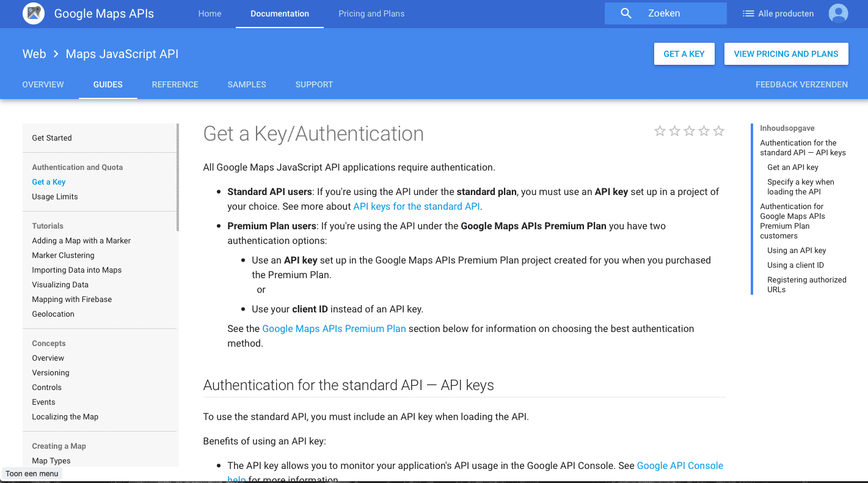Screen dimensions: 868x483
Task: Jump to Premium Plan customers section
Action: point(793,221)
